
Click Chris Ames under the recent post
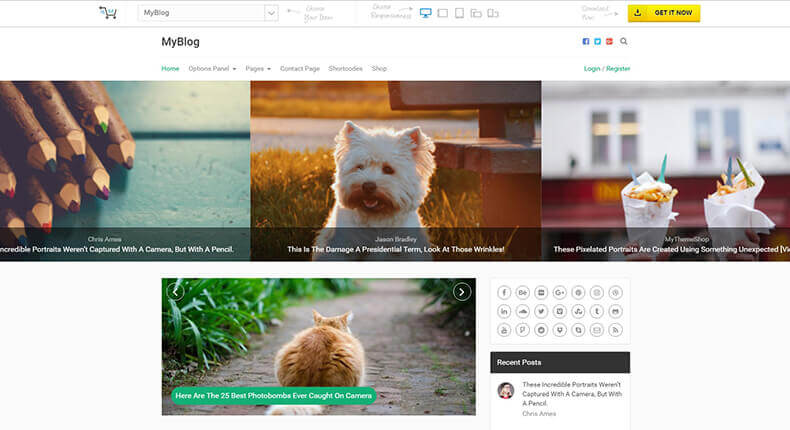539,414
